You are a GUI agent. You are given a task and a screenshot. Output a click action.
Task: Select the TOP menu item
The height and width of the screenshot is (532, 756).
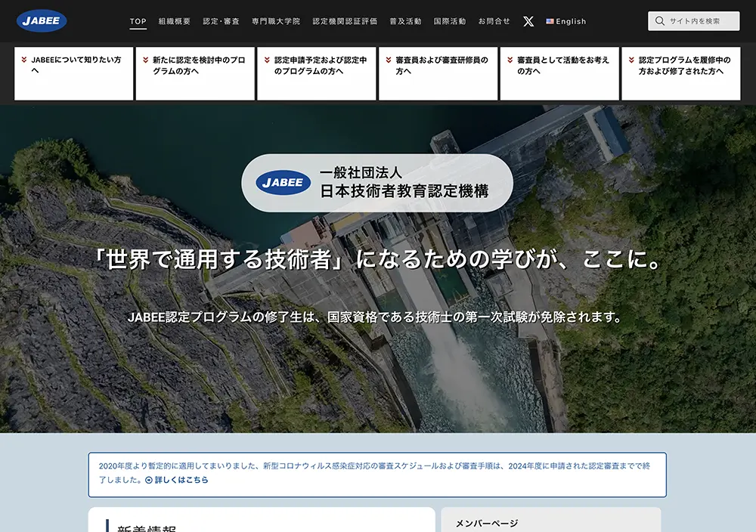click(138, 21)
